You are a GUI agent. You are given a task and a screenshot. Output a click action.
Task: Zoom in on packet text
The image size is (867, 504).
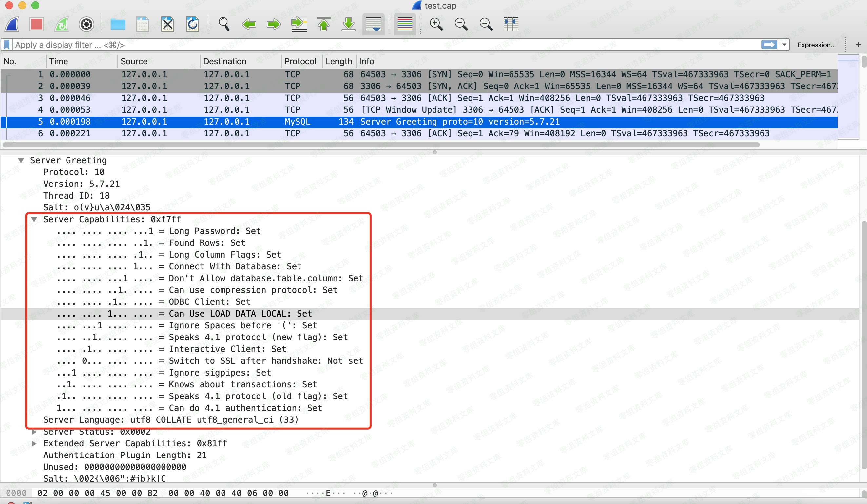pos(436,25)
